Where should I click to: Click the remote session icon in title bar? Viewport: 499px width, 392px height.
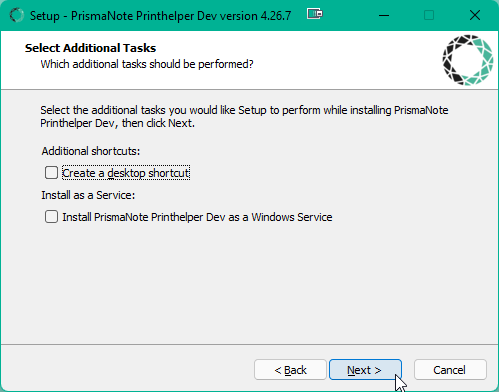point(315,14)
